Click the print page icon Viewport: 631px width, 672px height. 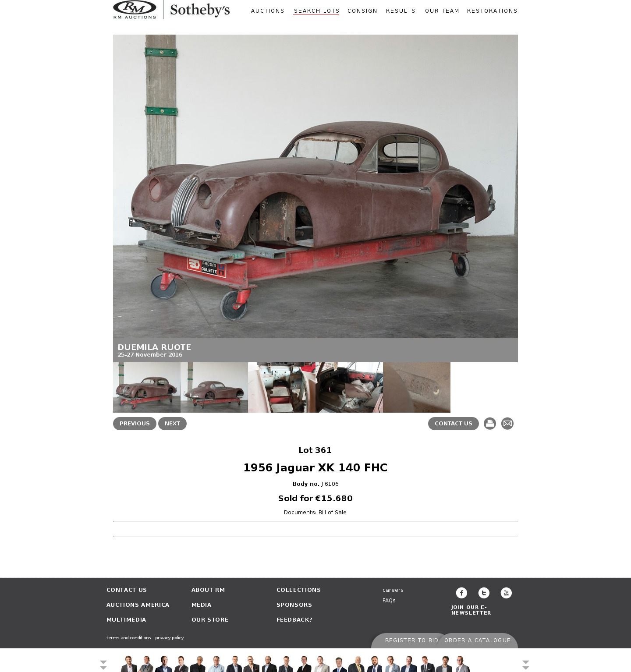[x=490, y=424]
